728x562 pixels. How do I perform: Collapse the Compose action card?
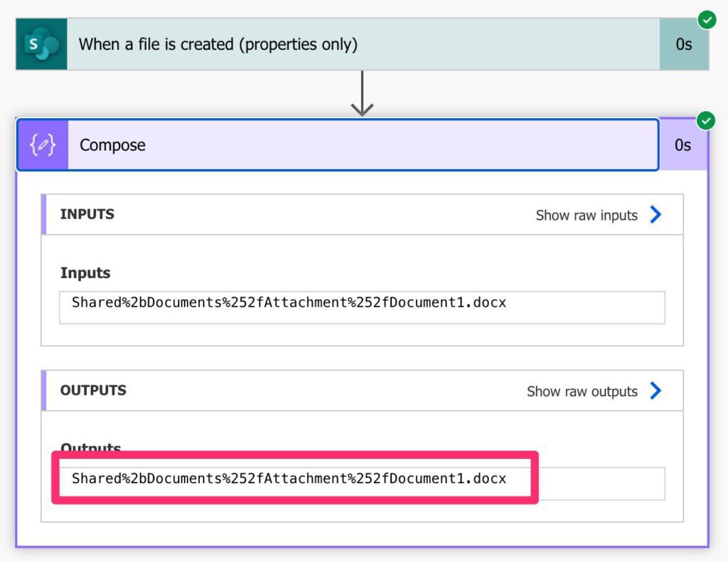tap(284, 144)
